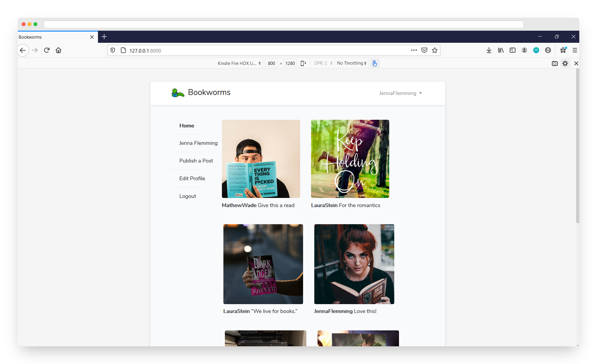Viewport: 597px width, 364px height.
Task: Save page to Pocket
Action: pyautogui.click(x=424, y=50)
